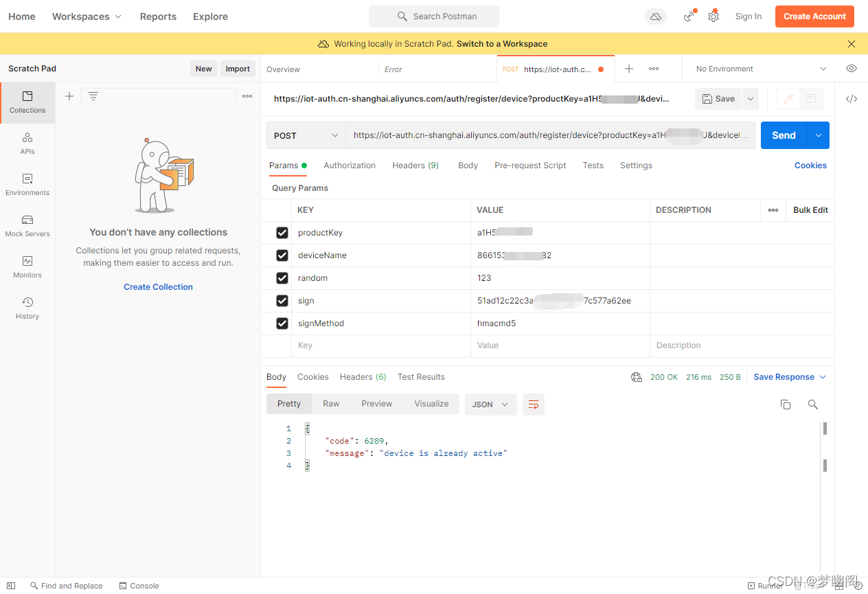868x594 pixels.
Task: Uncheck the random parameter
Action: coord(282,278)
